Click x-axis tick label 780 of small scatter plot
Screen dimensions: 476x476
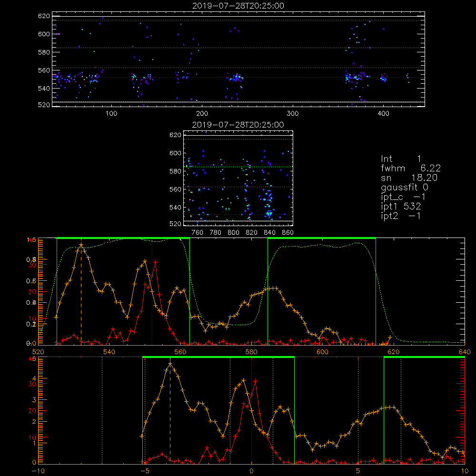[216, 233]
